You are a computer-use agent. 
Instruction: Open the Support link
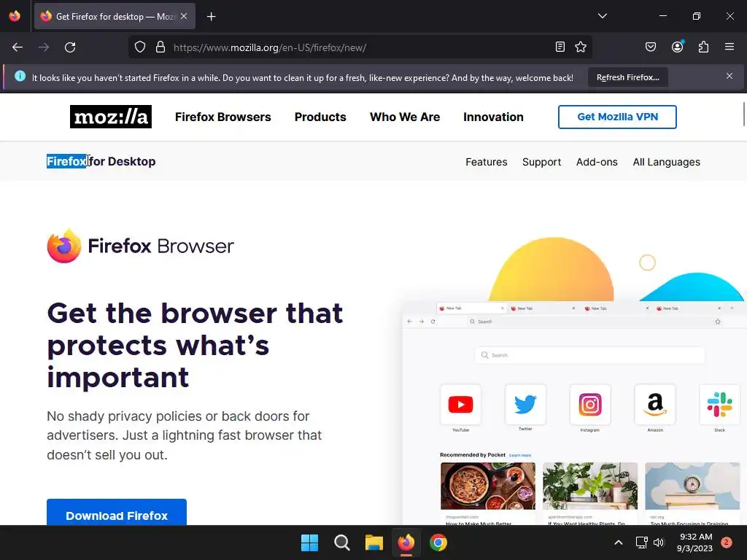[x=542, y=162]
